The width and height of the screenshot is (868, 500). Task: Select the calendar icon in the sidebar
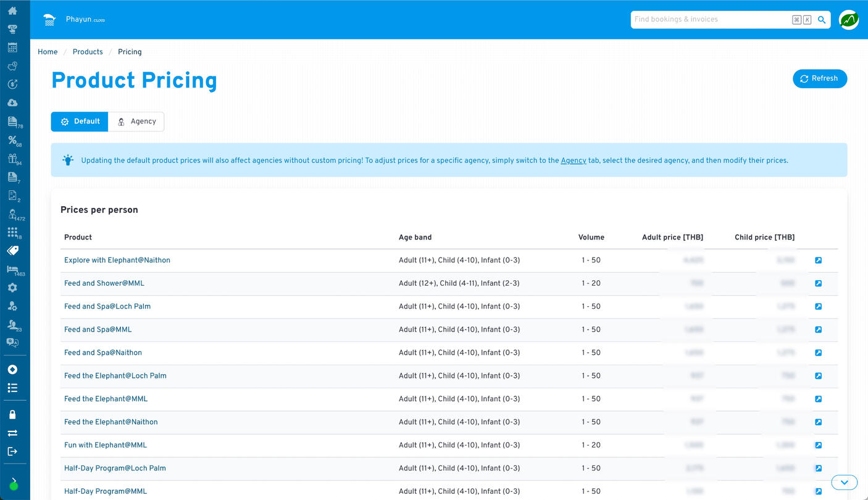pyautogui.click(x=12, y=47)
